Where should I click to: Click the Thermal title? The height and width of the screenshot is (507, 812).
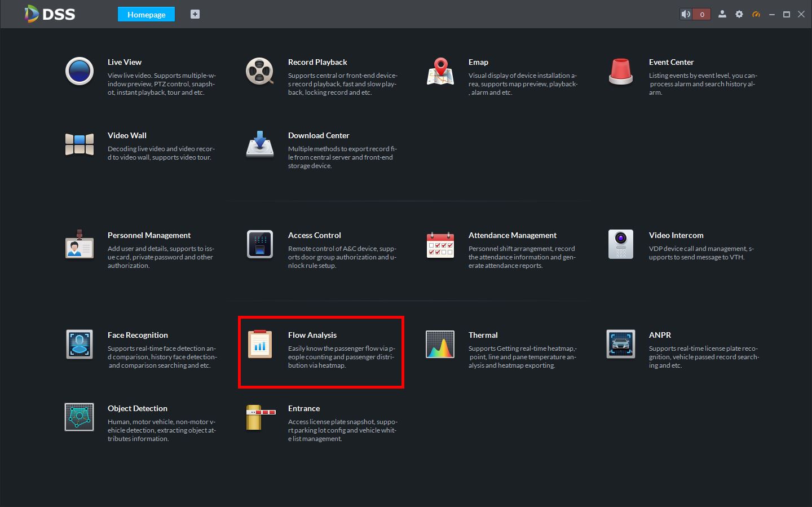(483, 335)
